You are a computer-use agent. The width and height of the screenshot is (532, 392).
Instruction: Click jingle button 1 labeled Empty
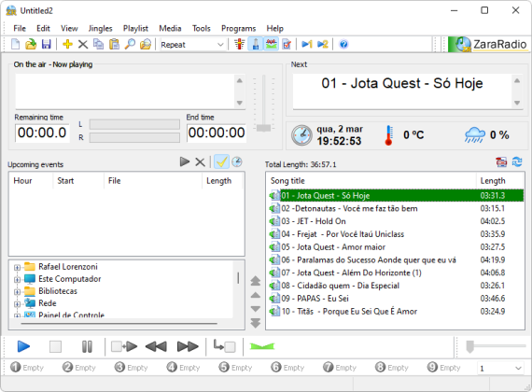pyautogui.click(x=27, y=367)
